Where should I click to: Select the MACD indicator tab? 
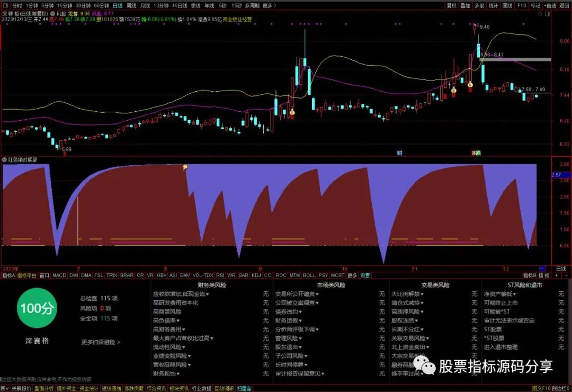(59, 275)
